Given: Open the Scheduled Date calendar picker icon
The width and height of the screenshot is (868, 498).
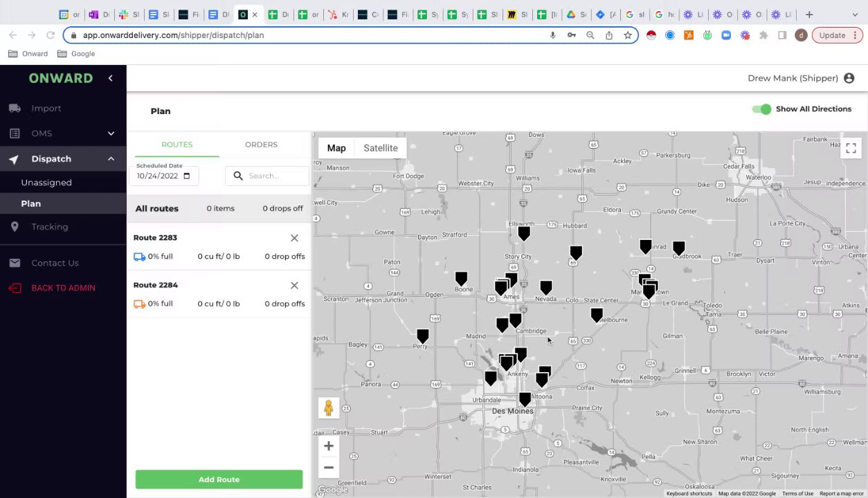Looking at the screenshot, I should pos(186,176).
